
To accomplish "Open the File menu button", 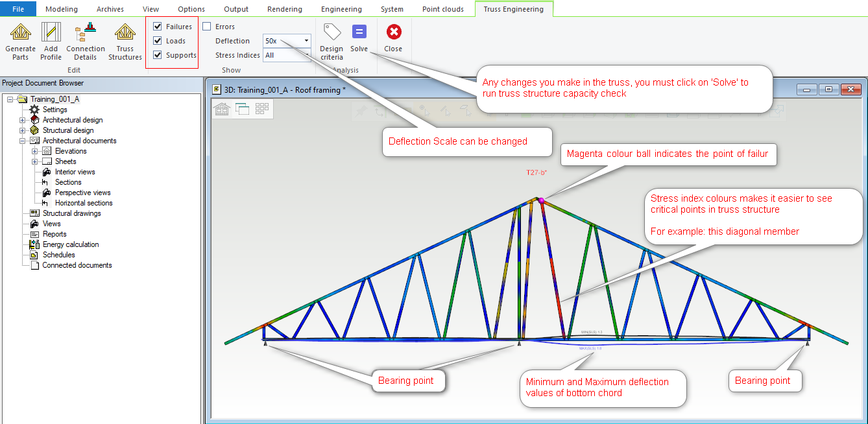I will point(18,9).
